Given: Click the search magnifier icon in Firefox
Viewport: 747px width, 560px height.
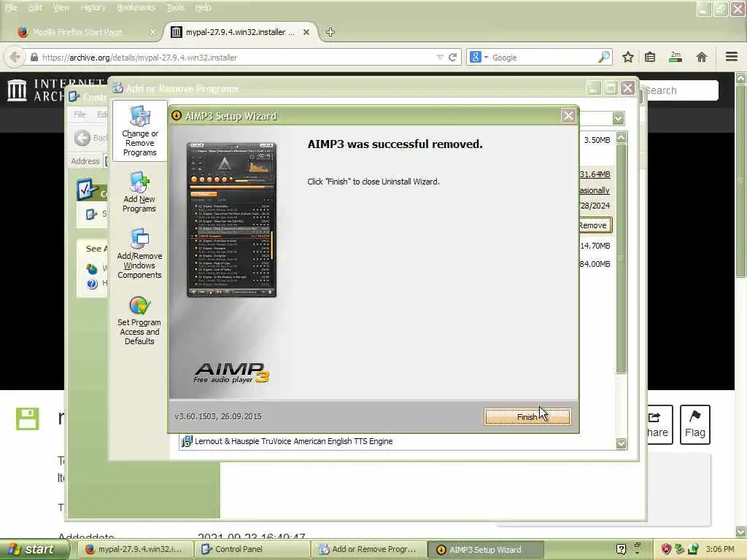Looking at the screenshot, I should (603, 57).
